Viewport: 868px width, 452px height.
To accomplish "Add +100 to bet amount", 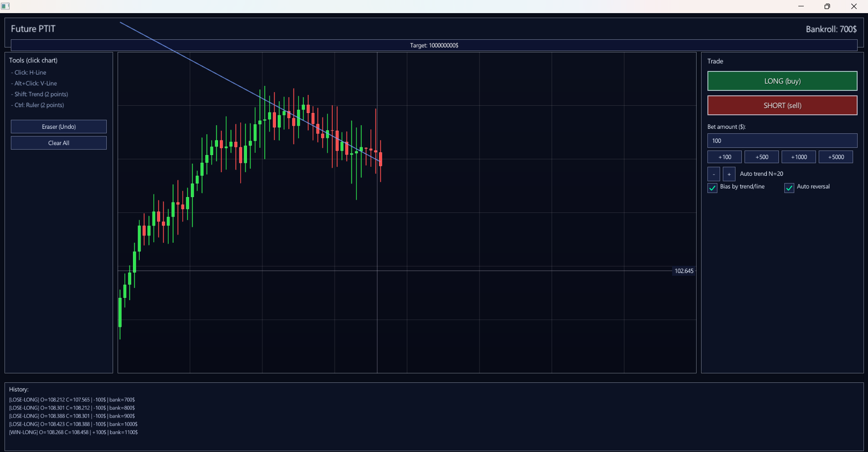I will pos(724,157).
